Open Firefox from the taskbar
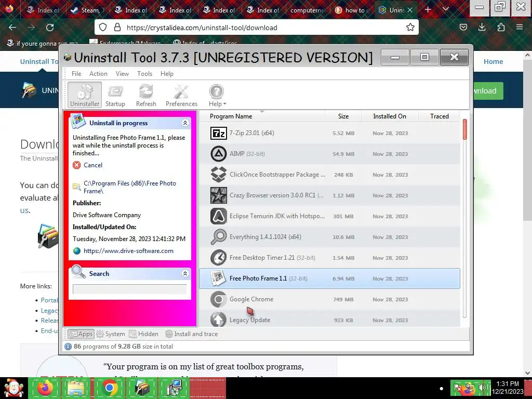532x399 pixels. coord(45,388)
